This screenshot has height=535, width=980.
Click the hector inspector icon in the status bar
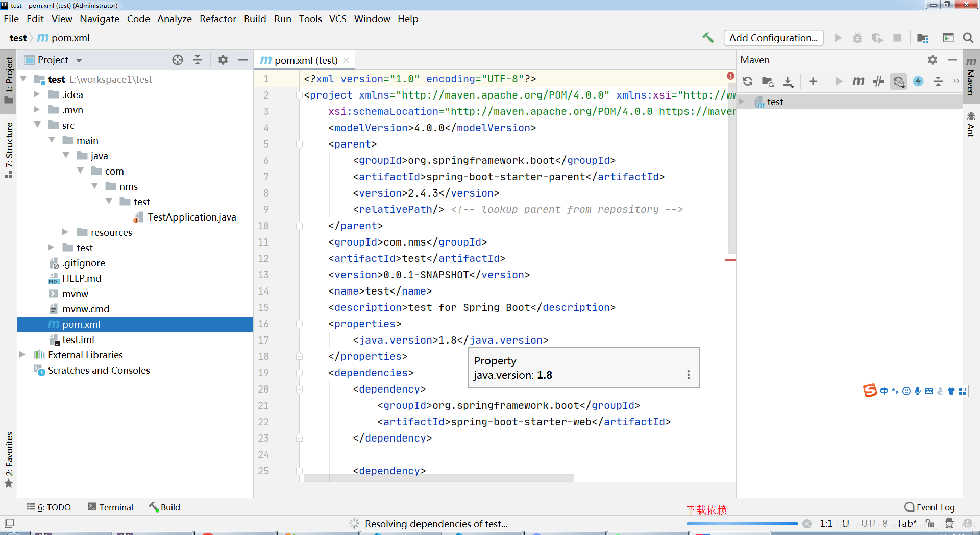[949, 523]
